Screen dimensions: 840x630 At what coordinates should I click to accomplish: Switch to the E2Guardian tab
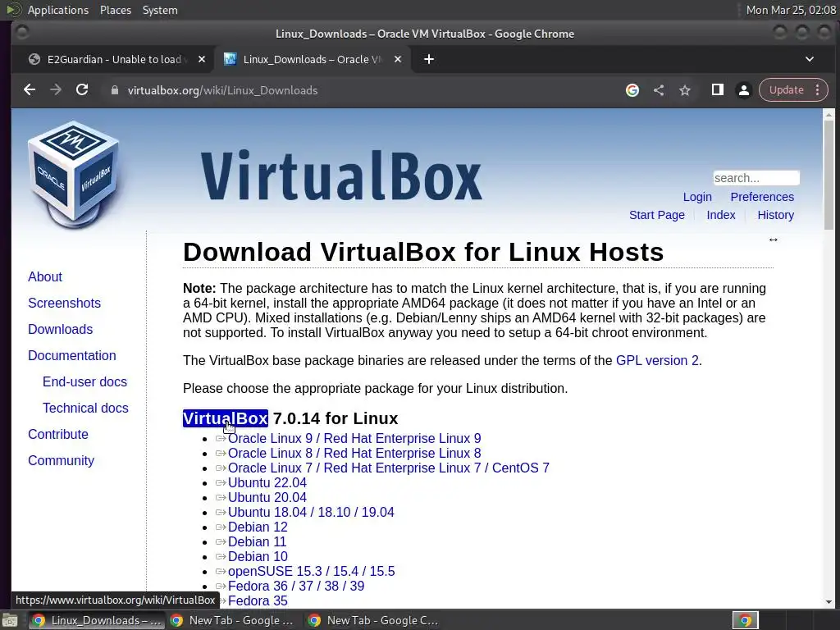(x=116, y=59)
